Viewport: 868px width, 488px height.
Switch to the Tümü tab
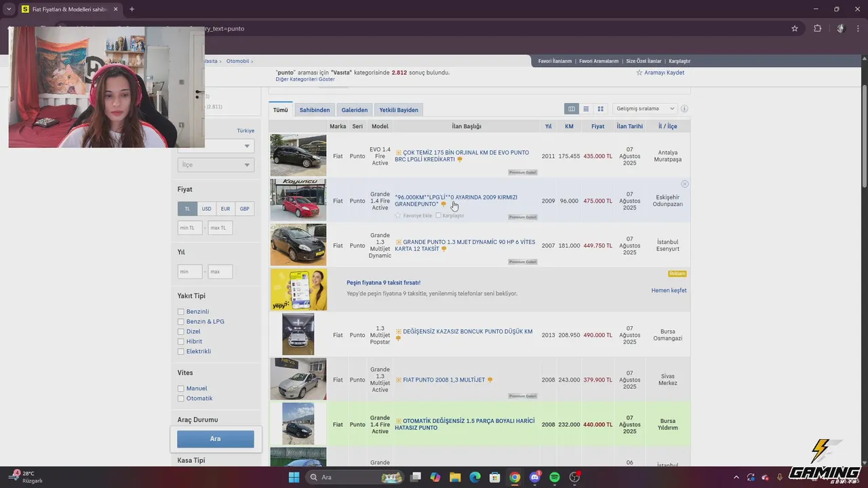click(x=281, y=110)
